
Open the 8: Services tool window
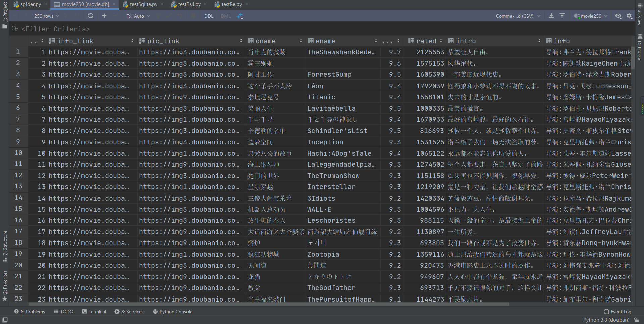click(x=129, y=312)
